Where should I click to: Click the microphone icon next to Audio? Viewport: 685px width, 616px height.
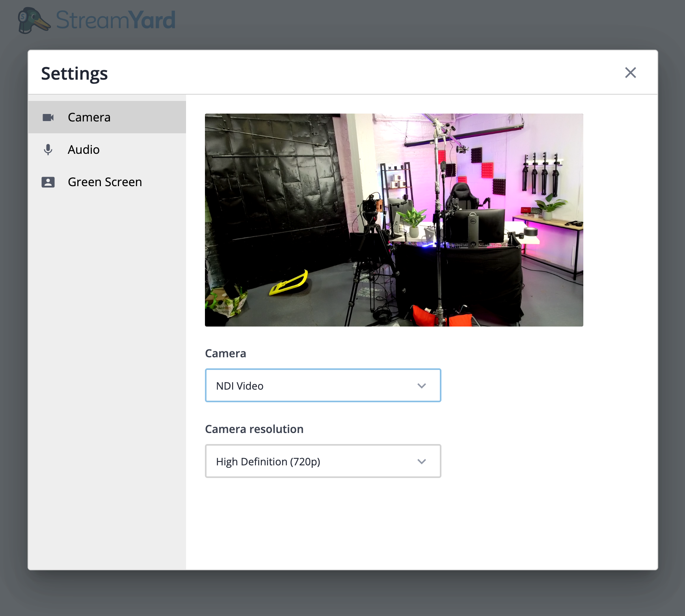point(48,150)
